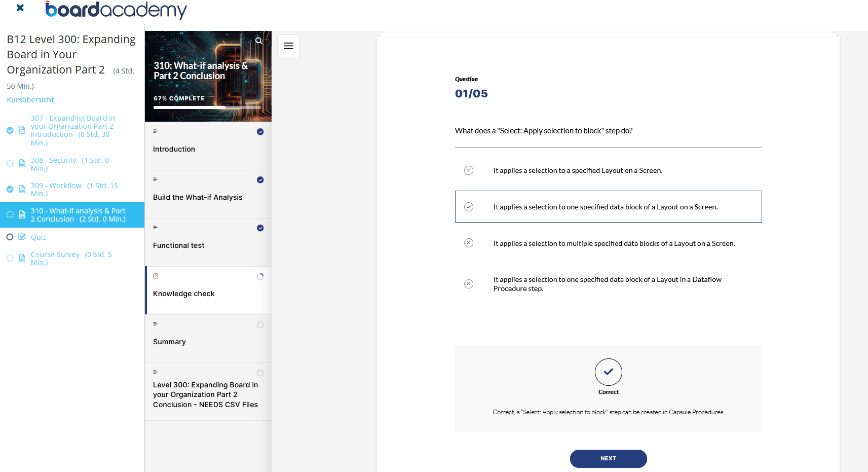Toggle the hamburger lesson menu
Image resolution: width=868 pixels, height=472 pixels.
pyautogui.click(x=288, y=46)
